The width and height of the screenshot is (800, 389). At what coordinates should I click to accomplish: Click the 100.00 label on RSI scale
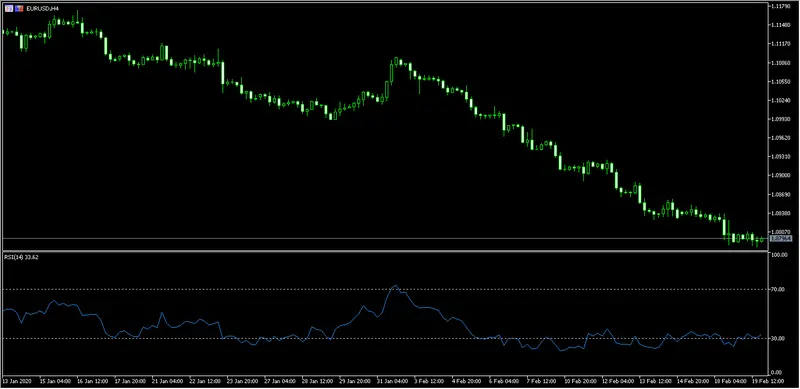point(779,255)
